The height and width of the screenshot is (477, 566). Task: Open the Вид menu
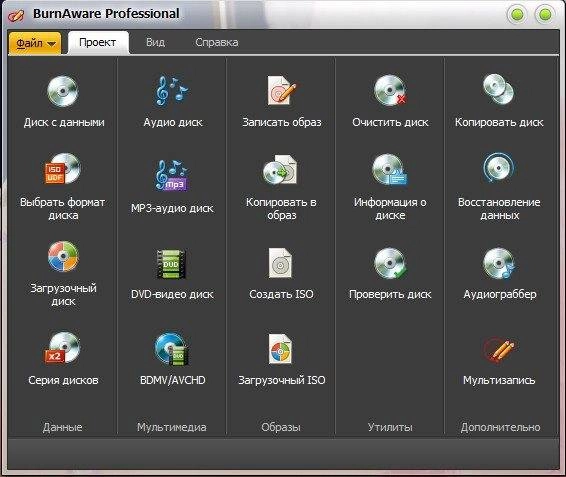tap(156, 43)
